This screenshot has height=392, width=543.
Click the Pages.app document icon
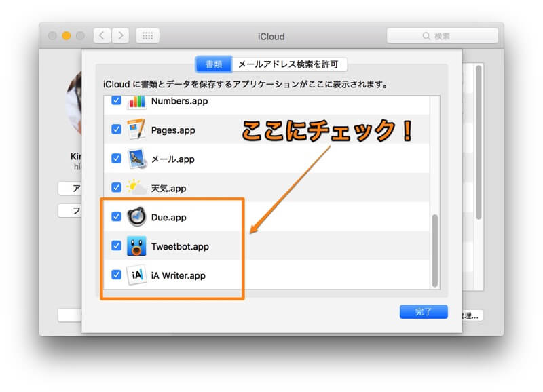136,130
